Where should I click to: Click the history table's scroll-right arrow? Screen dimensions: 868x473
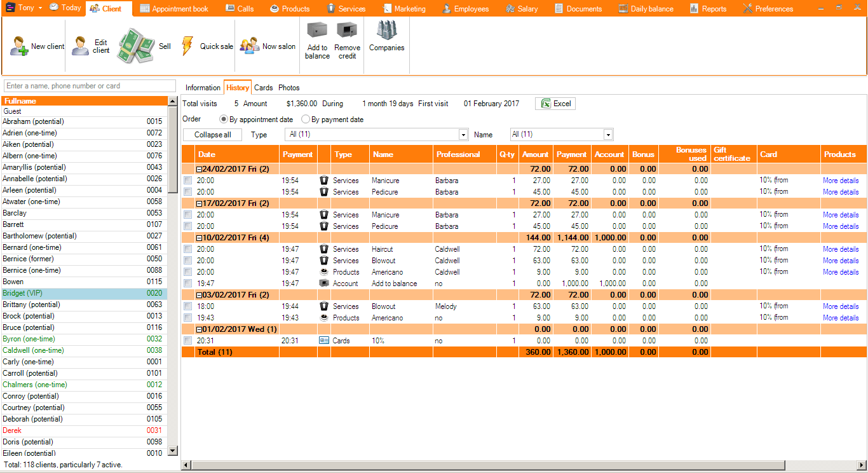click(862, 465)
